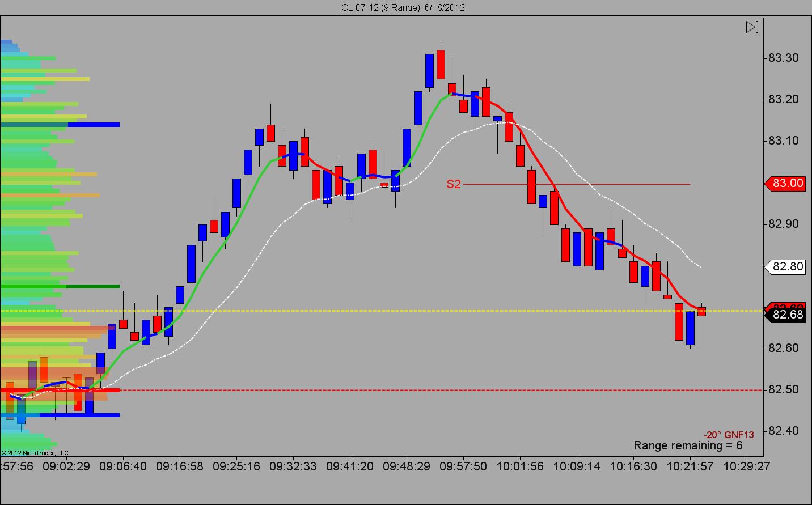Image resolution: width=812 pixels, height=505 pixels.
Task: Click the 82.50 price axis label
Action: (783, 389)
